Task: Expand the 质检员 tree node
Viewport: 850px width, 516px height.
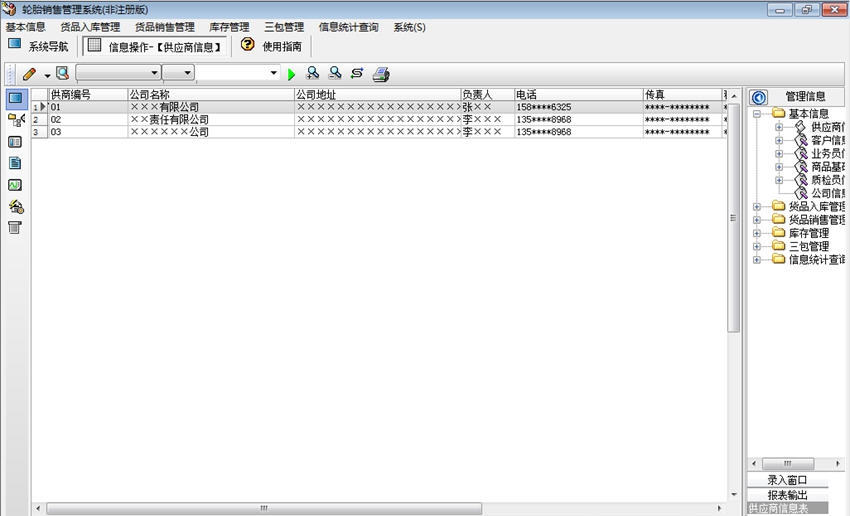Action: (779, 180)
